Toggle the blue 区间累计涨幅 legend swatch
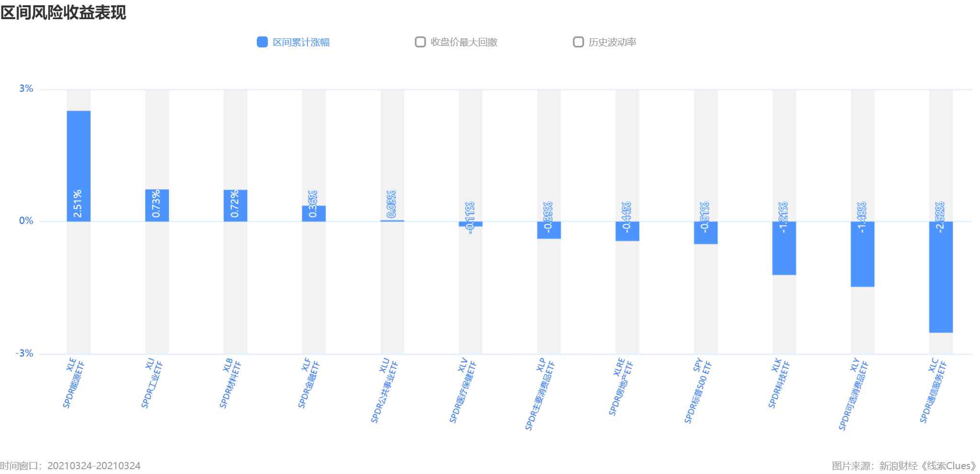The image size is (980, 474). coord(262,42)
